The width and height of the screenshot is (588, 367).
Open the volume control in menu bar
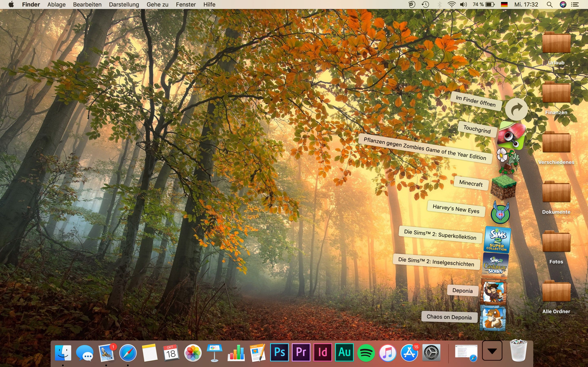(x=463, y=4)
